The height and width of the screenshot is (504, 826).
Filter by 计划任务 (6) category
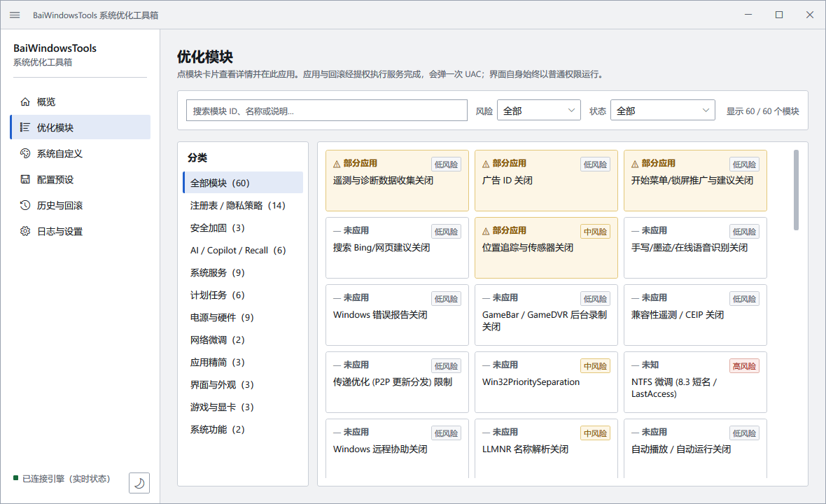click(x=243, y=295)
